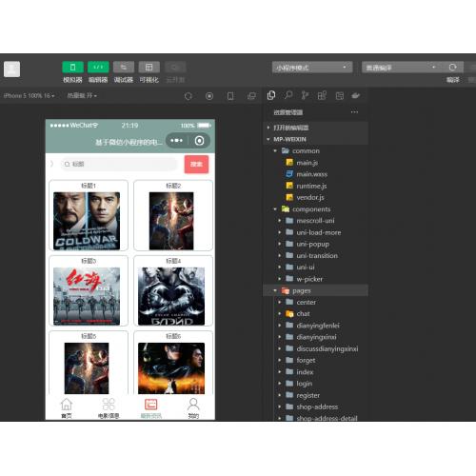The width and height of the screenshot is (476, 476).
Task: Collapse the MP-WEIXIN project root
Action: pos(316,139)
